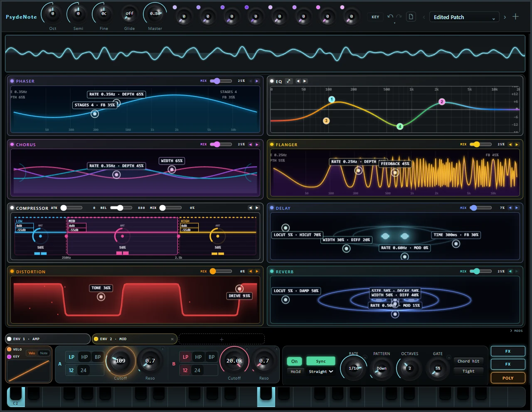
Task: Open the undo history dropdown arrow
Action: [x=394, y=23]
